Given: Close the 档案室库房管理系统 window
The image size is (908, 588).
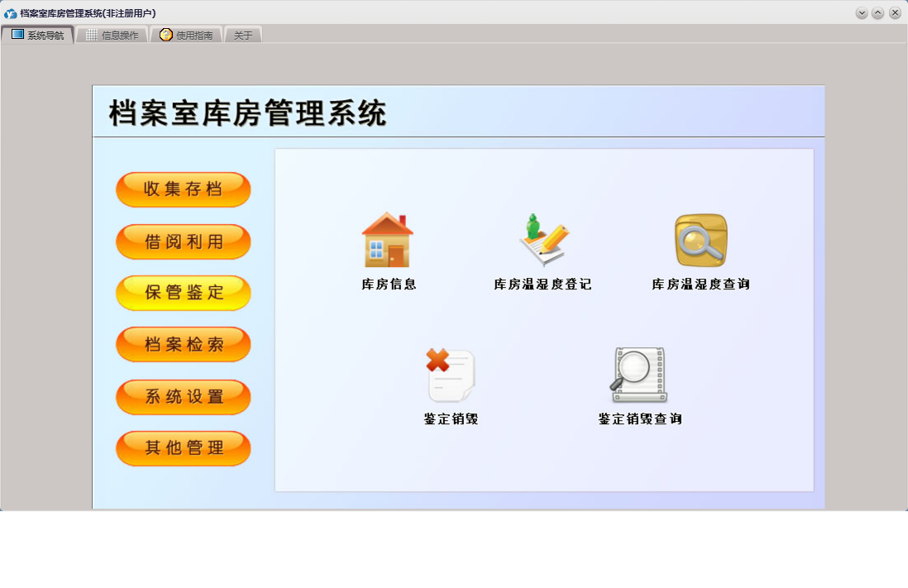Looking at the screenshot, I should [895, 13].
